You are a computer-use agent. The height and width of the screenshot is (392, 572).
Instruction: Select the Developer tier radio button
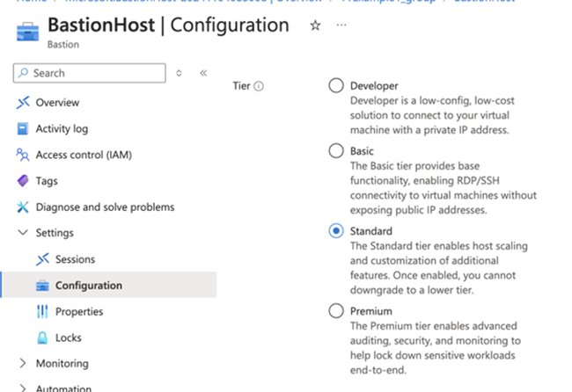tap(335, 86)
